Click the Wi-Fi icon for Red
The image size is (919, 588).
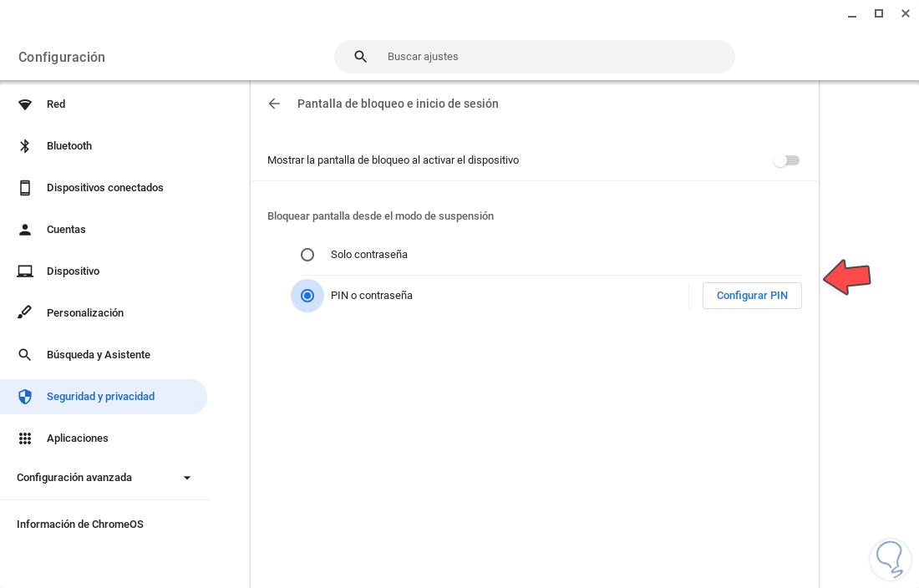[25, 104]
